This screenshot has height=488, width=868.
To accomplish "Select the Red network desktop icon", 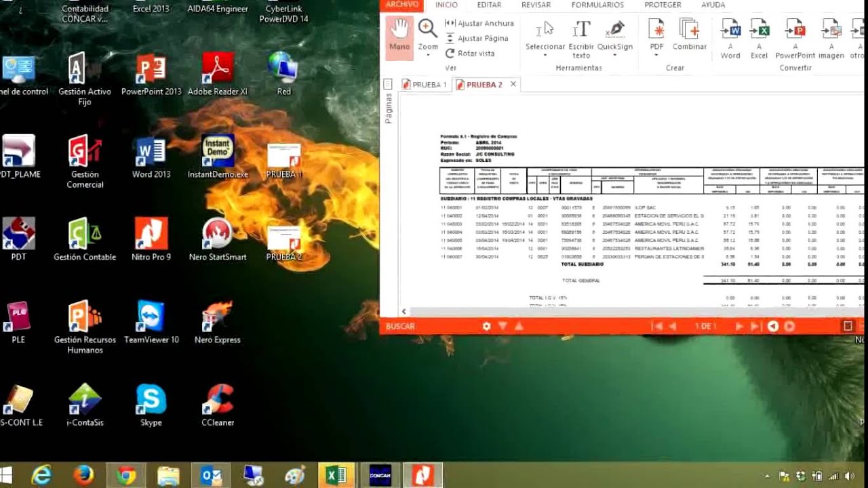I will pos(283,75).
